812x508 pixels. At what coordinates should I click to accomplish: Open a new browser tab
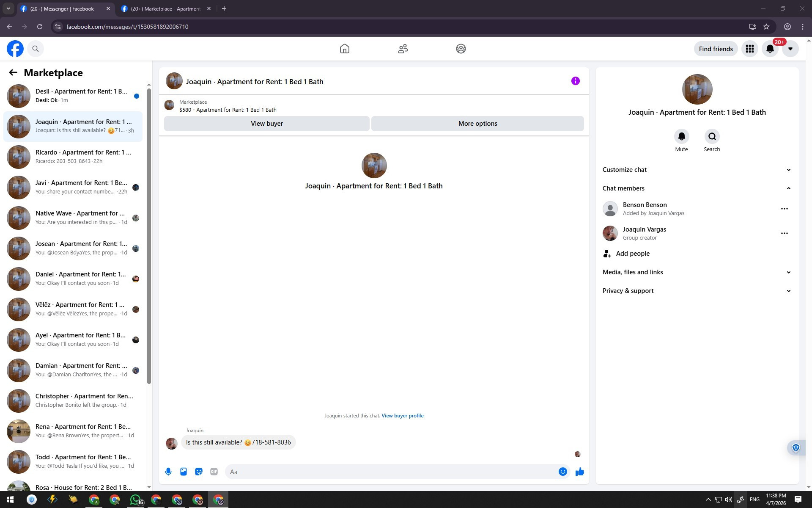click(x=224, y=8)
